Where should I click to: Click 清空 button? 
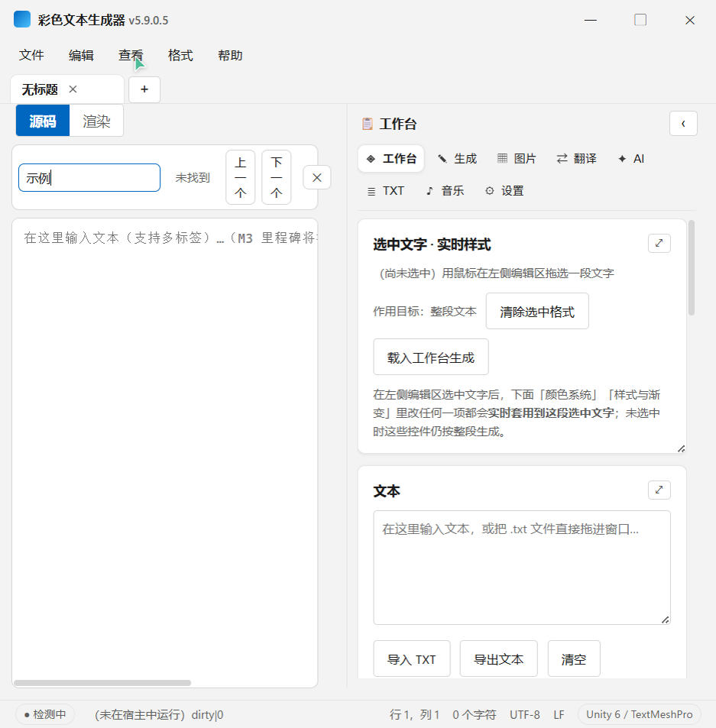click(x=574, y=658)
